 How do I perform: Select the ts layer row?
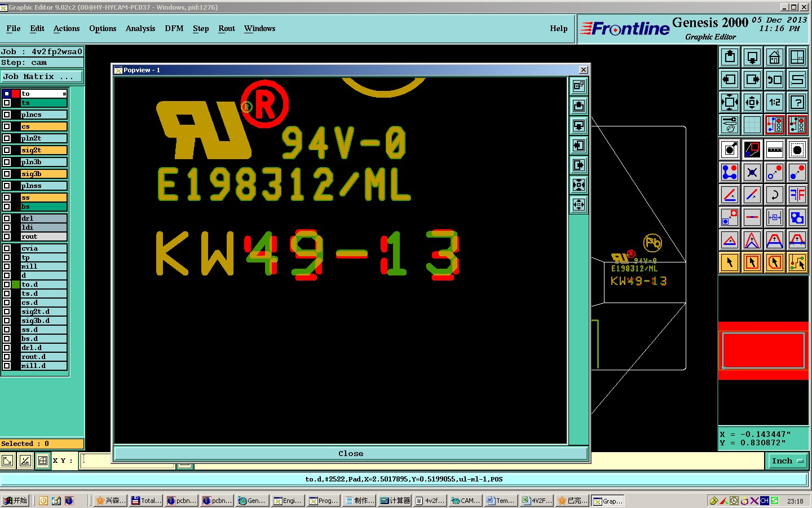pyautogui.click(x=43, y=103)
